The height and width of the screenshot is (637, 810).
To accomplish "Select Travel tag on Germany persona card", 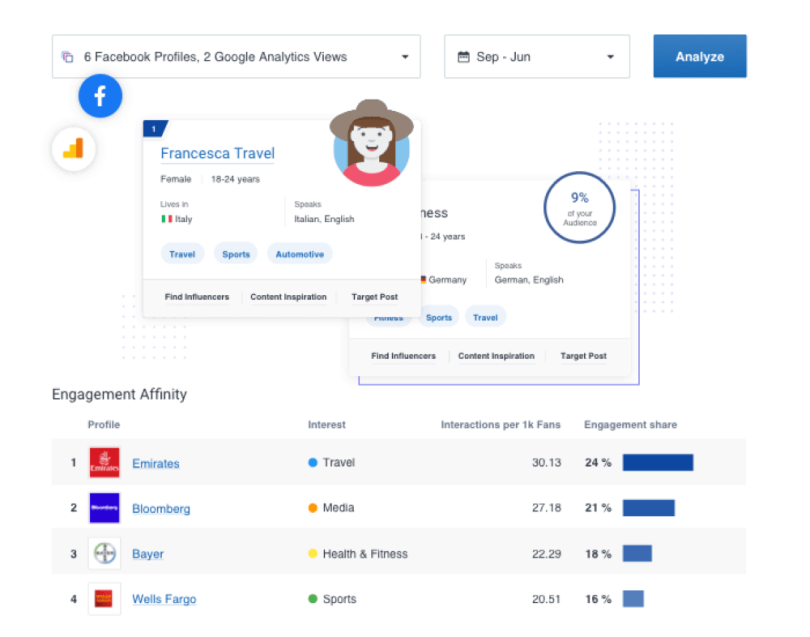I will pyautogui.click(x=485, y=317).
